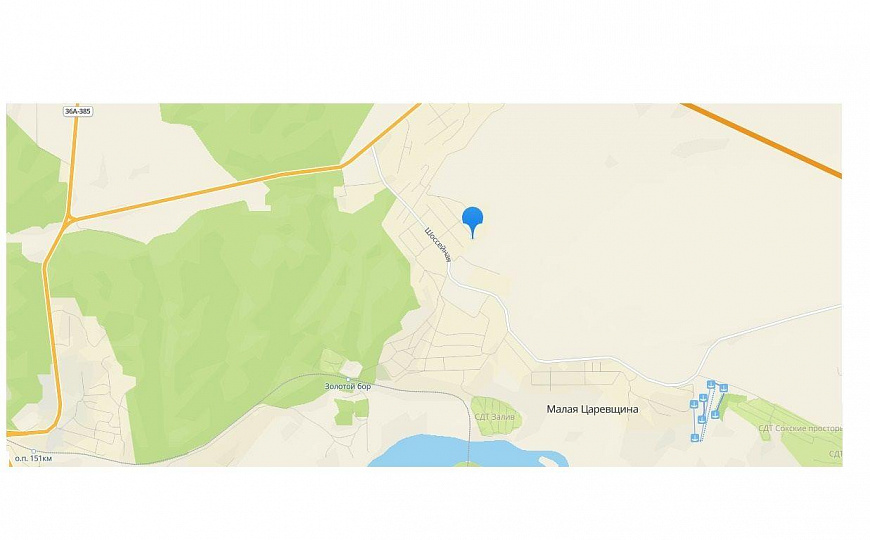The image size is (870, 540).
Task: Select the pier icon touching the green strip
Action: coord(715,415)
